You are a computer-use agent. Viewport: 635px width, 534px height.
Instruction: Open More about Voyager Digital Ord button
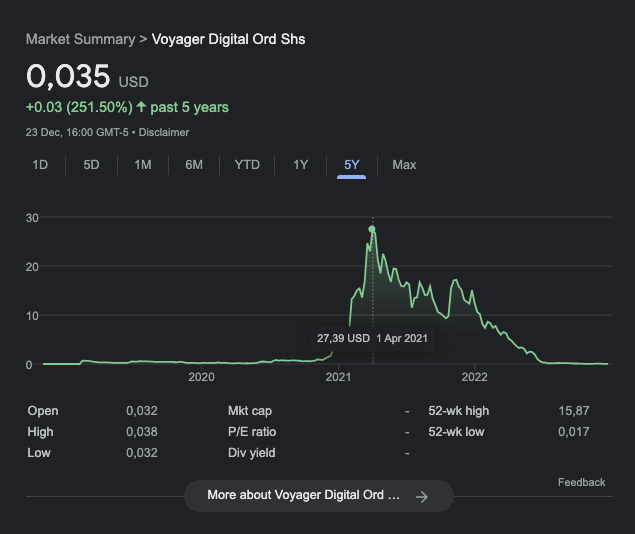[x=319, y=496]
